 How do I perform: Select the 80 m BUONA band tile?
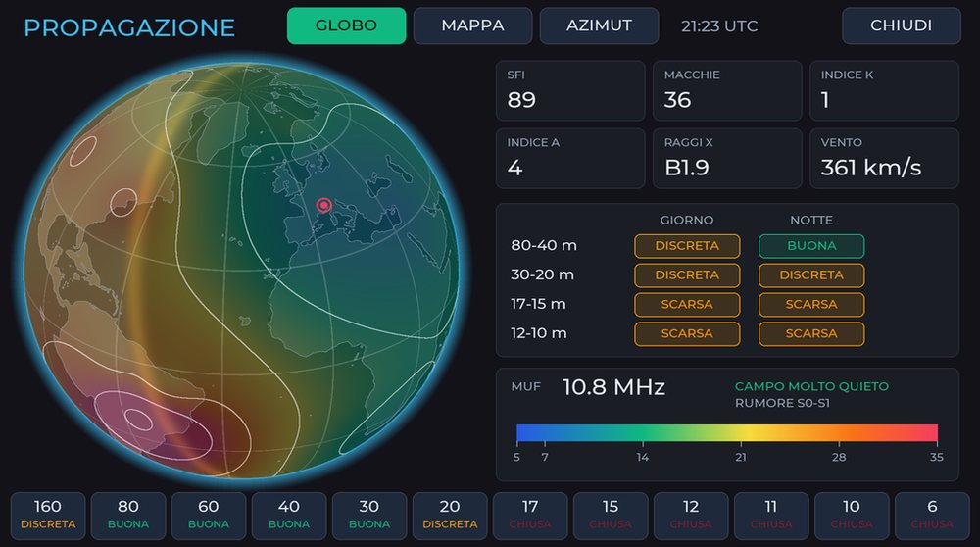(128, 516)
